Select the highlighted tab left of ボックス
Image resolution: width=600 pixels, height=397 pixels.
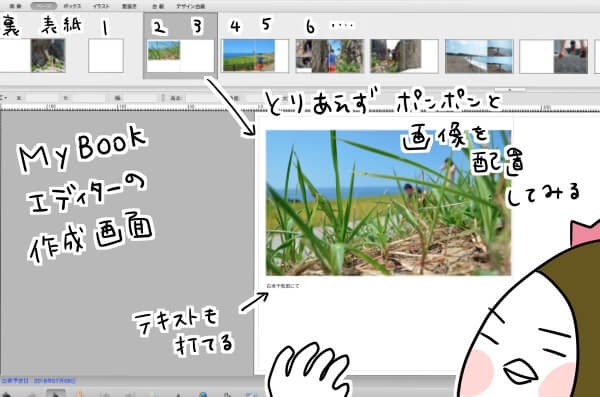tap(44, 6)
